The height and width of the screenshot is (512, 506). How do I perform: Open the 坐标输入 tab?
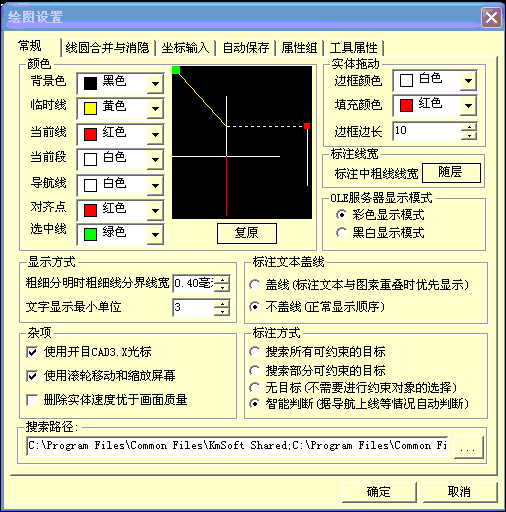[x=185, y=48]
